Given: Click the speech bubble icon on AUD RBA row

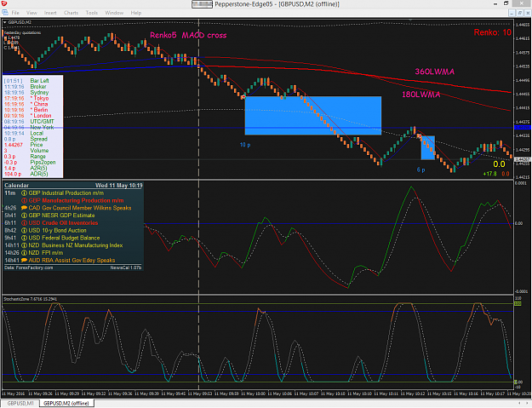Looking at the screenshot, I should pos(24,261).
